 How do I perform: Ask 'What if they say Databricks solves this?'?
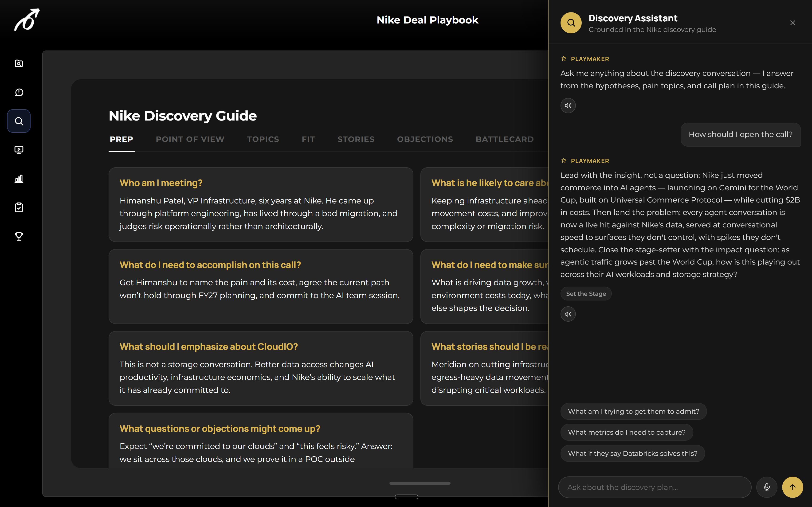pyautogui.click(x=633, y=454)
